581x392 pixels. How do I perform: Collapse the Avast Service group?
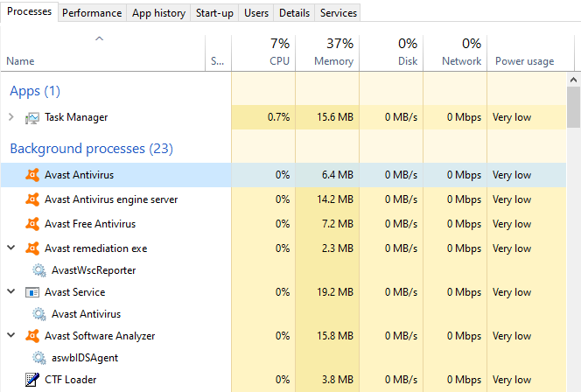point(10,292)
